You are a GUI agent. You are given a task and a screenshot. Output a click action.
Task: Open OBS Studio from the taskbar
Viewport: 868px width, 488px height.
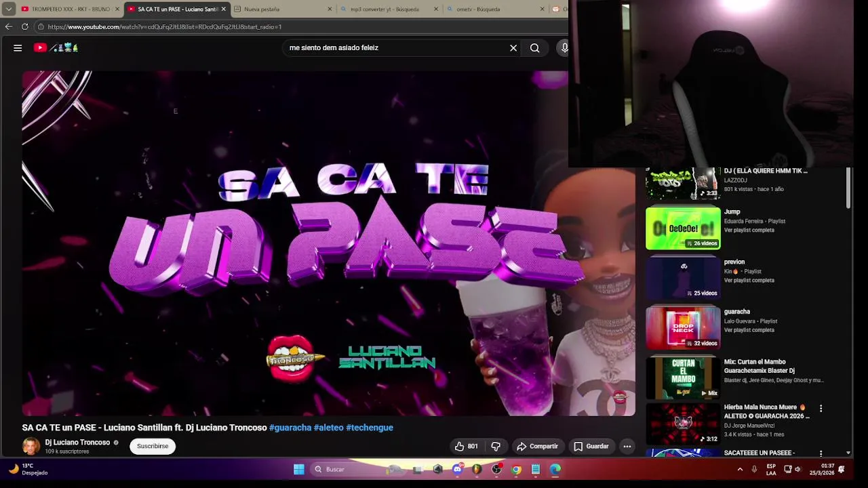pyautogui.click(x=496, y=469)
